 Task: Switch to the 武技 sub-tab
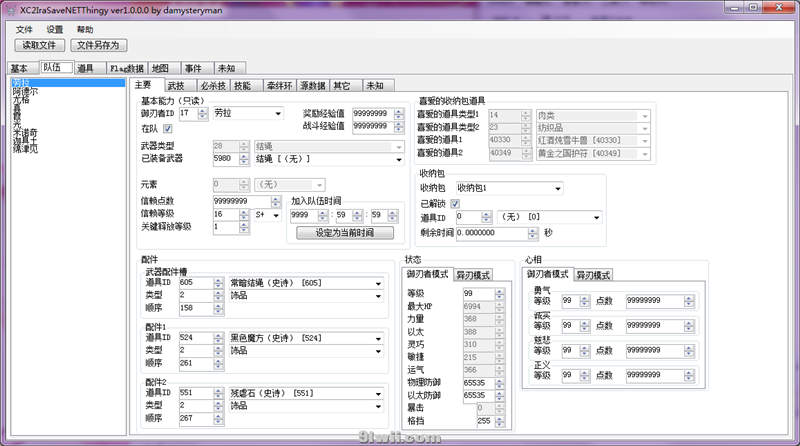click(175, 85)
